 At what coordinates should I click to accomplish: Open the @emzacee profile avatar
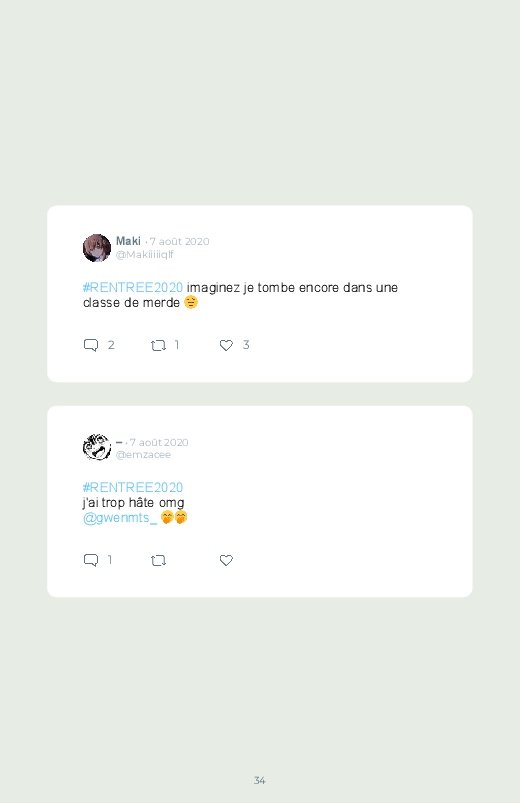click(97, 447)
